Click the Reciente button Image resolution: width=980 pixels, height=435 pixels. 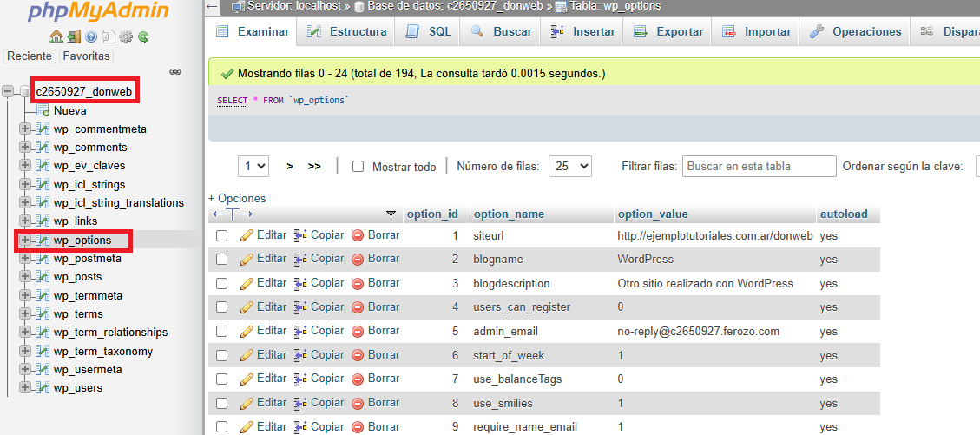tap(30, 56)
